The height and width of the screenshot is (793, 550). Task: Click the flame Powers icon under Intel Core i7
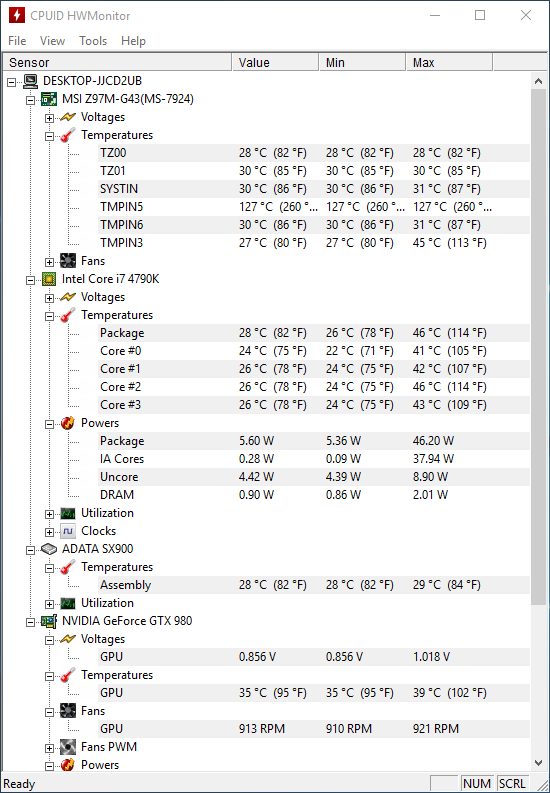(x=68, y=423)
